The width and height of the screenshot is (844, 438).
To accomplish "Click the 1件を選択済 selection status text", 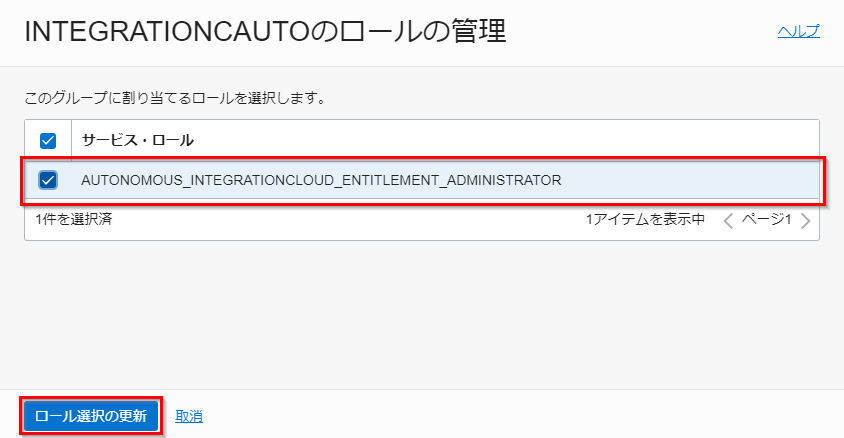I will 74,220.
